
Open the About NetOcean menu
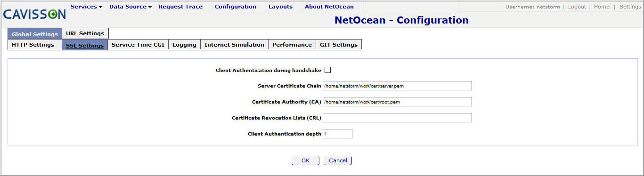[329, 7]
